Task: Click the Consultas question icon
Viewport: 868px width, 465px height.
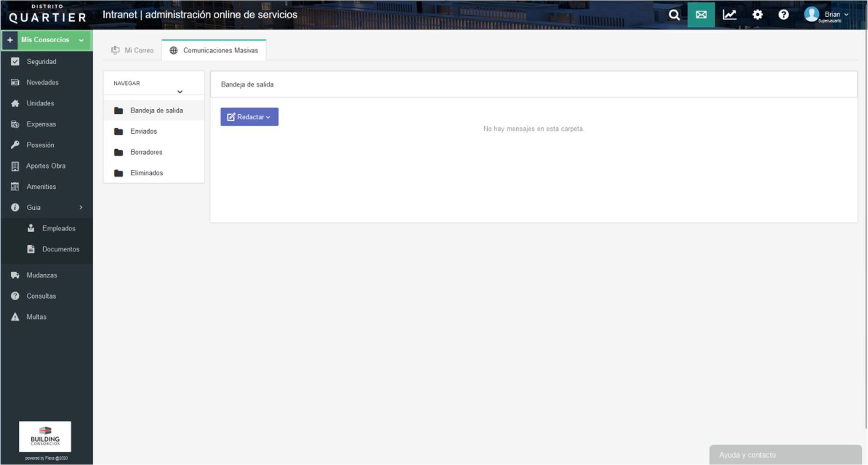Action: [15, 296]
